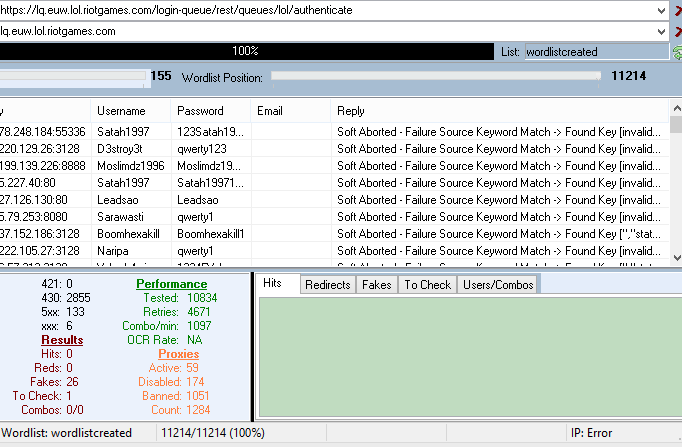Viewport: 682px width, 447px height.
Task: Open the Redirects tab
Action: coord(328,285)
